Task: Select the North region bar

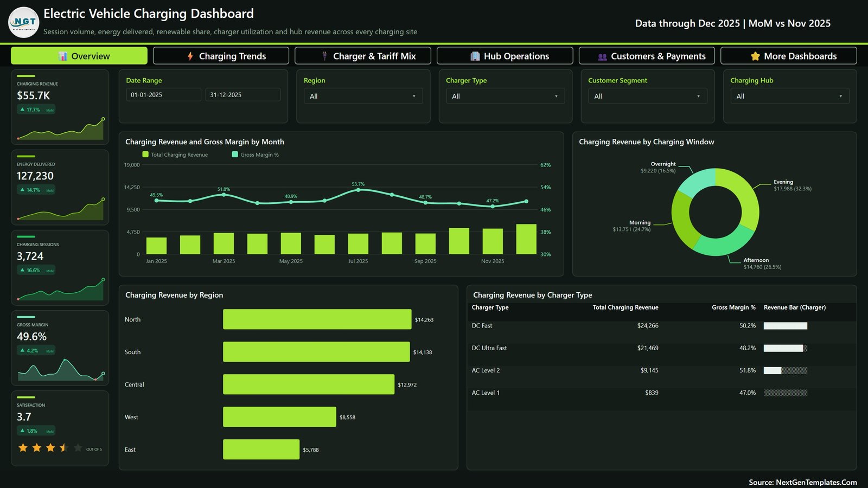Action: coord(317,319)
